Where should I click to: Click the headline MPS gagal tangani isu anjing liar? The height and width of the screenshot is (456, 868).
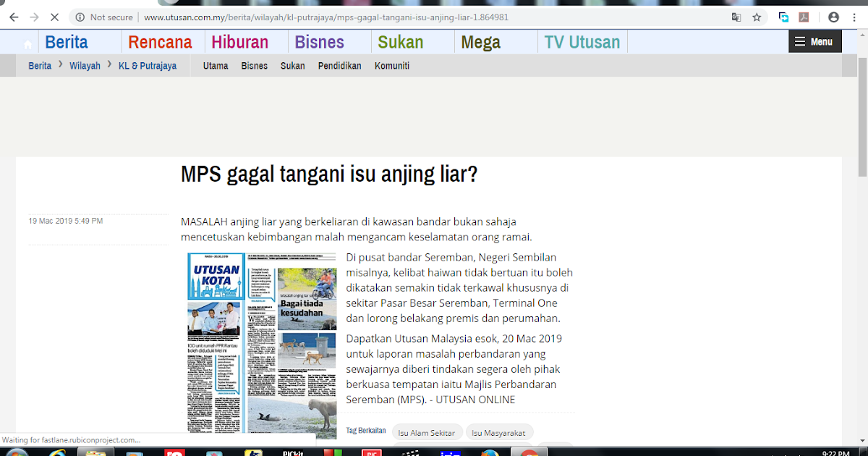[x=329, y=175]
